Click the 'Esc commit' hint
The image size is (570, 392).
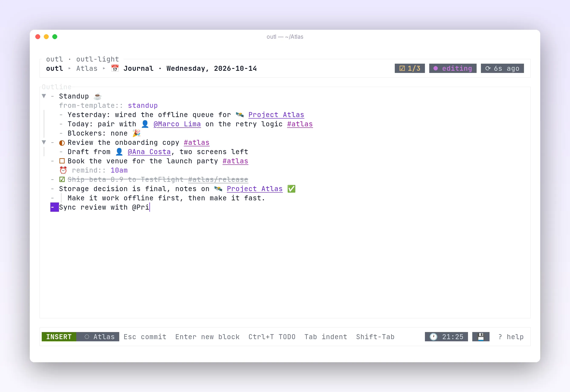pyautogui.click(x=145, y=337)
